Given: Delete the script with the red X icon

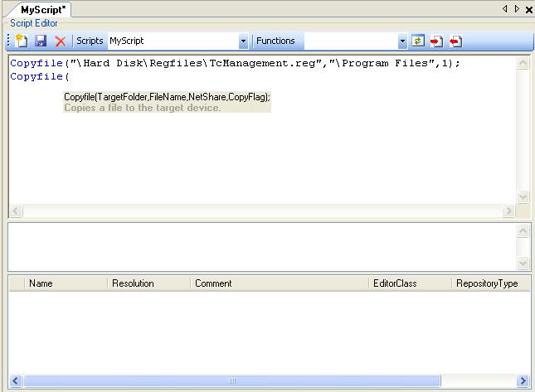Looking at the screenshot, I should [61, 41].
